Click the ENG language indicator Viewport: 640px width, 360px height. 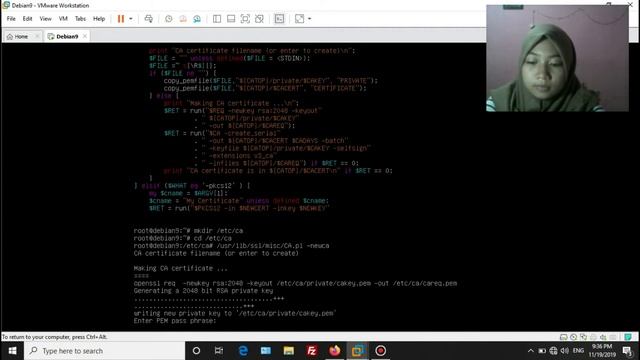pyautogui.click(x=578, y=351)
